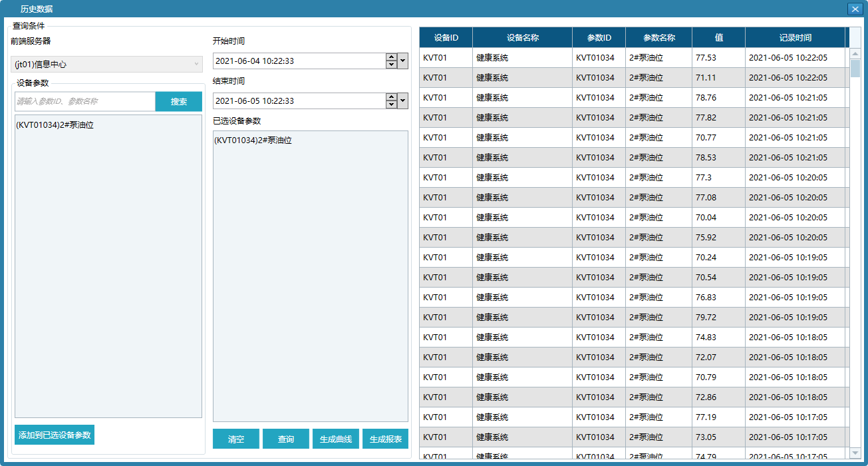Viewport: 868px width, 466px height.
Task: Generate curve with 生成曲线 button
Action: click(x=336, y=439)
